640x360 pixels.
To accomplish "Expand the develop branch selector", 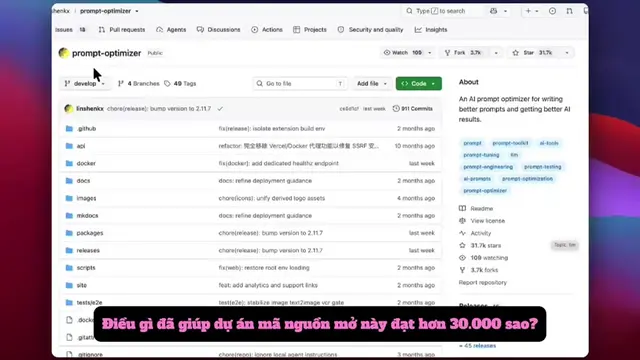I will pyautogui.click(x=85, y=84).
